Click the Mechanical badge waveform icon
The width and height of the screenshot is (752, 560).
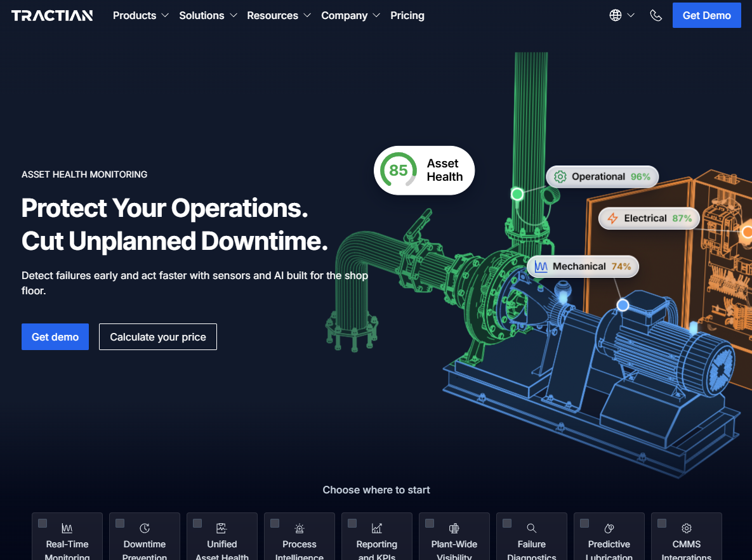[x=541, y=266]
